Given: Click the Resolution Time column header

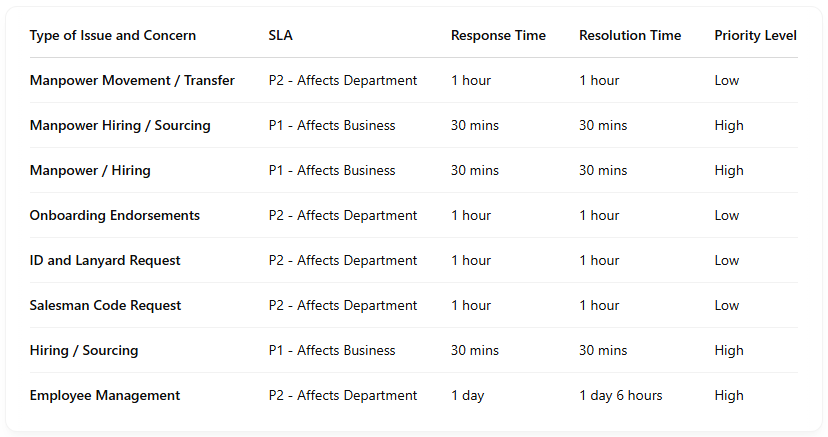Looking at the screenshot, I should tap(630, 36).
